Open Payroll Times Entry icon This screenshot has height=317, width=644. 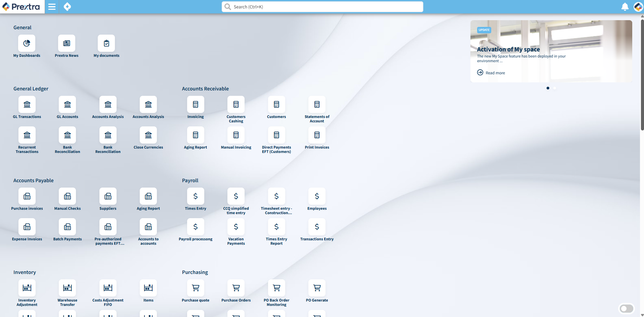196,196
